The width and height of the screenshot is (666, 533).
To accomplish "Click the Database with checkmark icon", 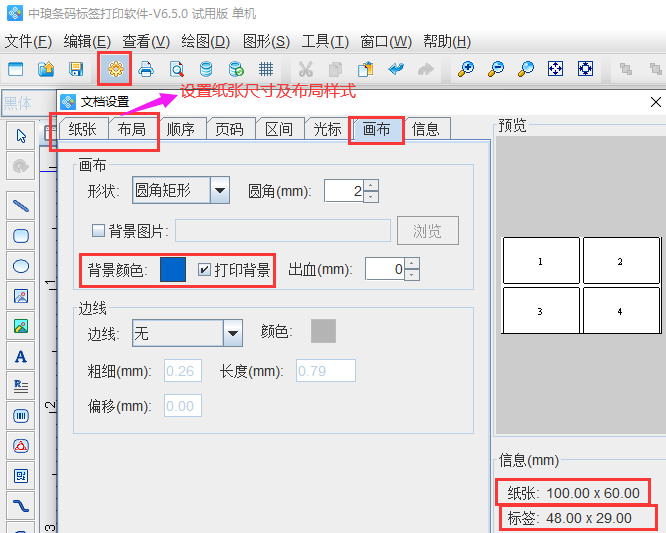I will 236,69.
